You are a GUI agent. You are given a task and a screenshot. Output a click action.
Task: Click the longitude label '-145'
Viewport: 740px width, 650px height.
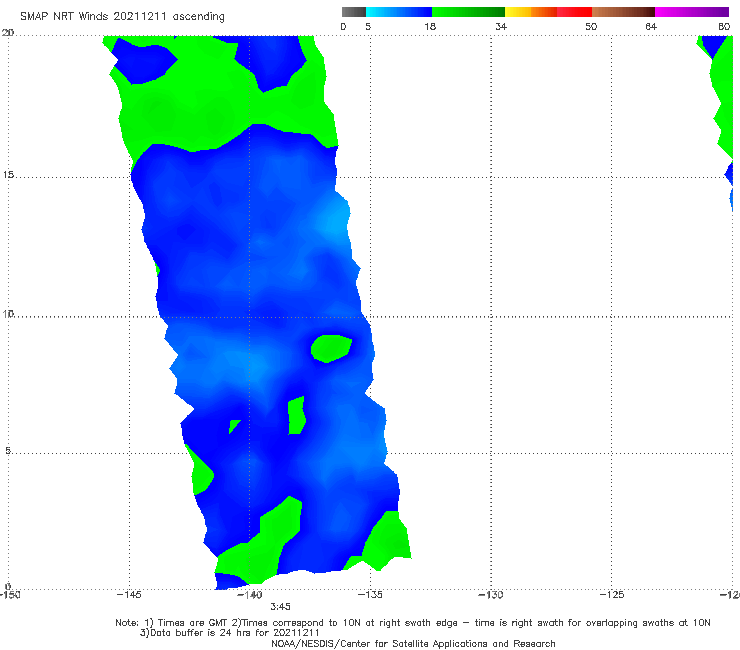coord(129,595)
